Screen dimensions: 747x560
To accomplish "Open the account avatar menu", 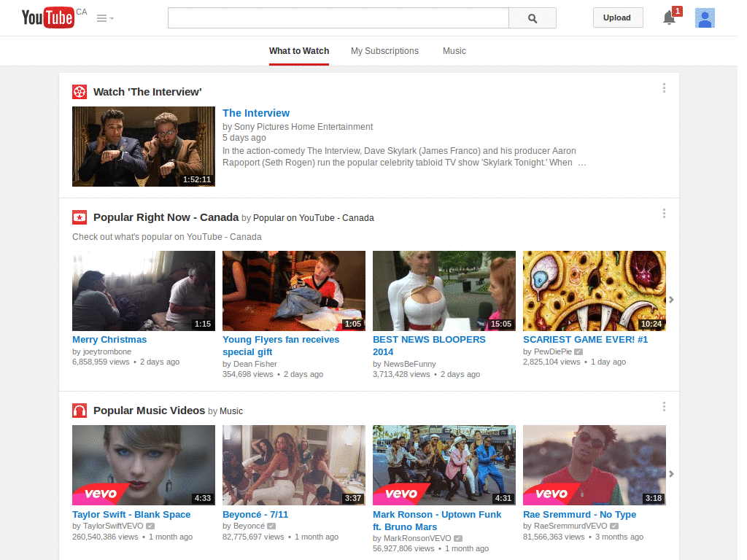I will pyautogui.click(x=705, y=18).
